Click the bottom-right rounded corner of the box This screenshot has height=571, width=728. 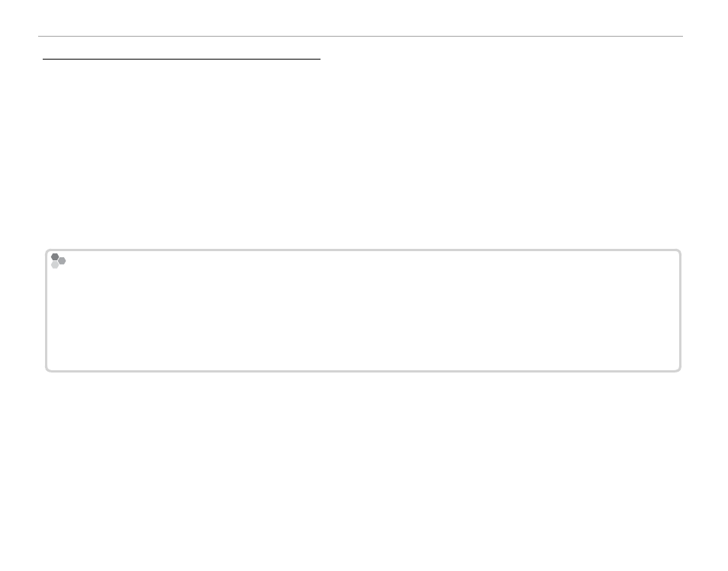[x=679, y=369]
